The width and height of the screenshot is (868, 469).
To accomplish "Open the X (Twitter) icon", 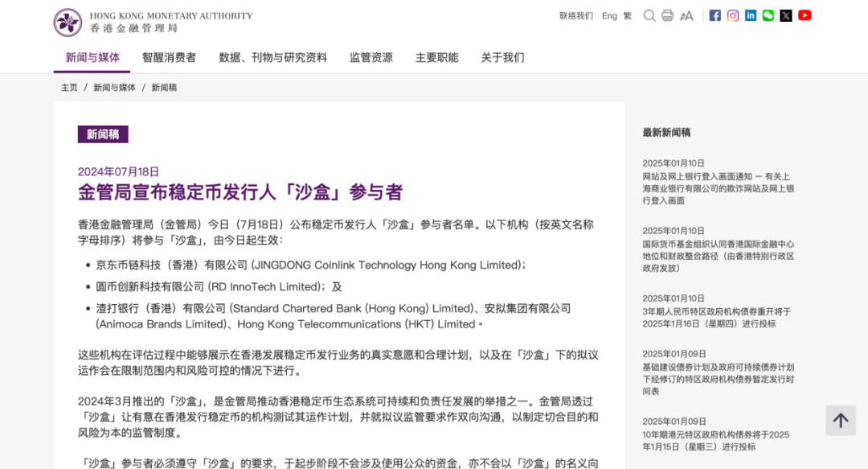I will coord(786,15).
